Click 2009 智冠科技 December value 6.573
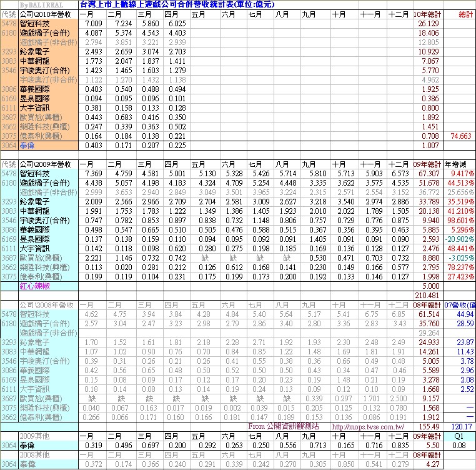Screen dimensions: 476x470 (400, 174)
